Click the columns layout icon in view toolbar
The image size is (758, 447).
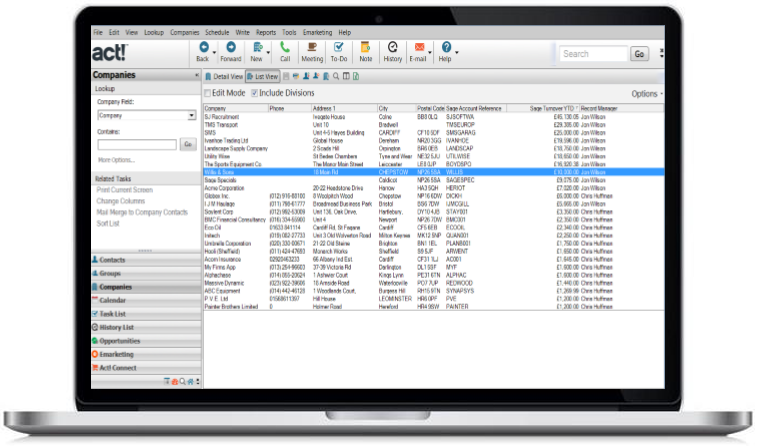tap(346, 76)
